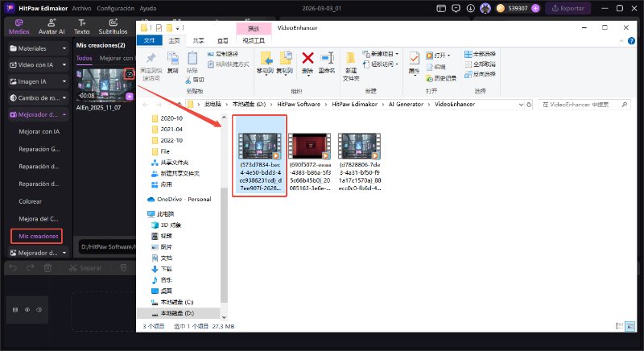Click the redo arrow in timeline toolbar

30,268
